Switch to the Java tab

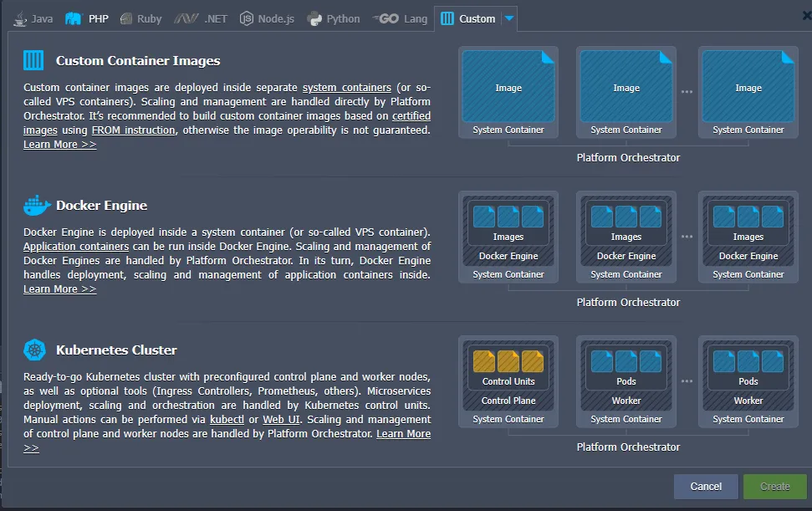(33, 18)
